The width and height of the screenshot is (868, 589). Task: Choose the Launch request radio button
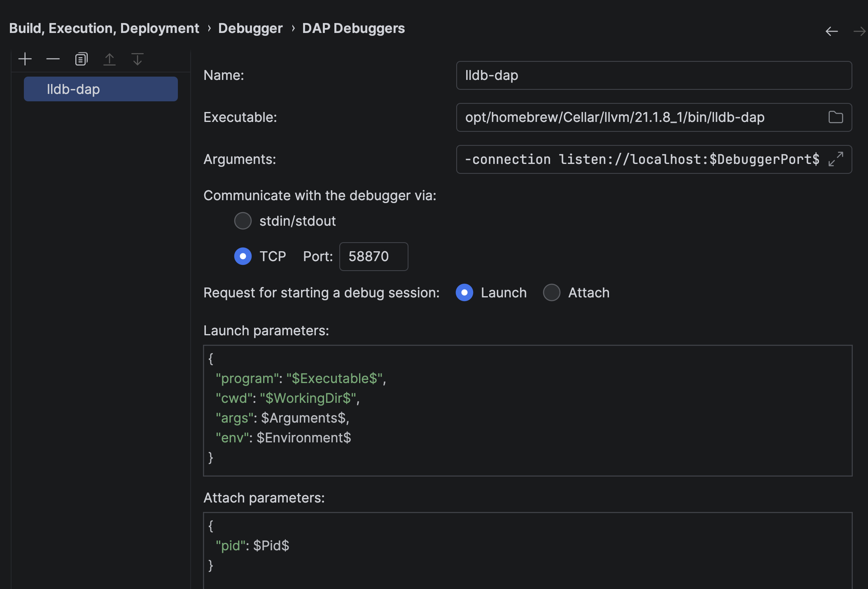point(464,293)
